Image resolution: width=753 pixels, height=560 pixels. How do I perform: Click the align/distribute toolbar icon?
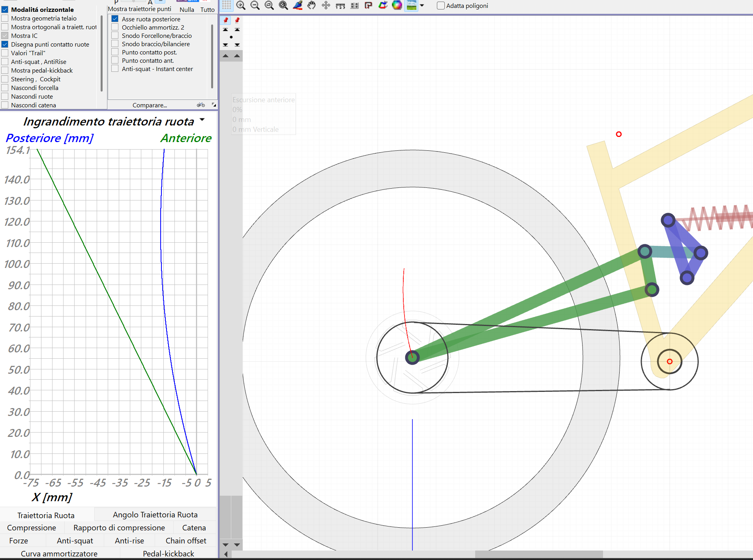click(x=354, y=6)
